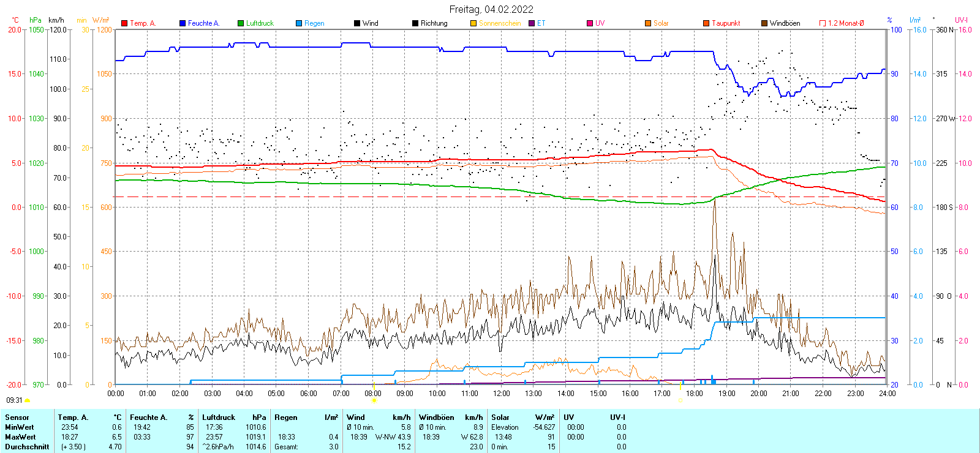Select the yellow Sonnenschein legend marker
Image resolution: width=980 pixels, height=453 pixels.
click(x=473, y=23)
